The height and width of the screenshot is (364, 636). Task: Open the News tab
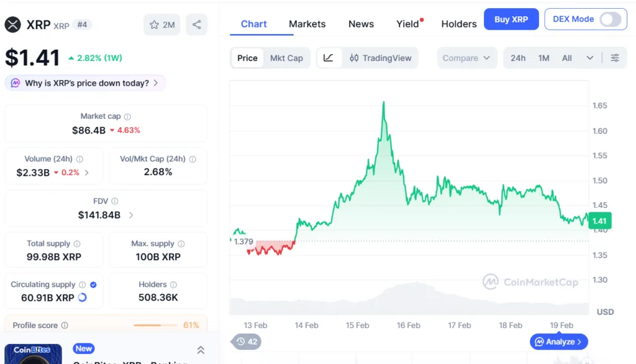[361, 24]
